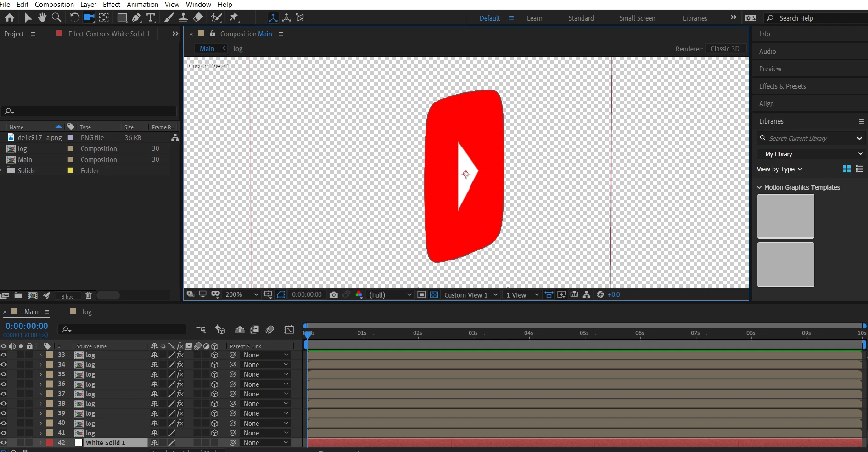Click the Reset Exposure icon
Image resolution: width=868 pixels, height=452 pixels.
pos(600,295)
